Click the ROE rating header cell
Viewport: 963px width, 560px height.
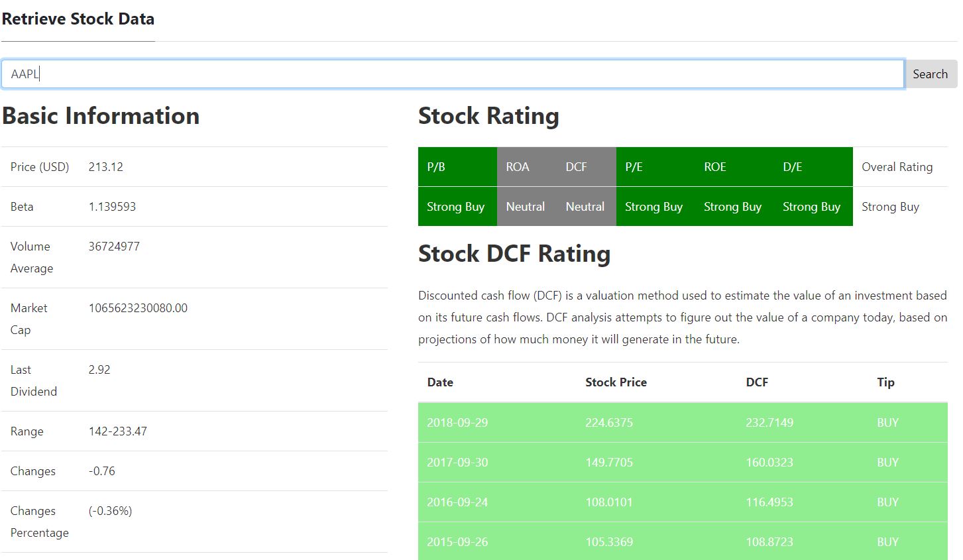coord(734,167)
